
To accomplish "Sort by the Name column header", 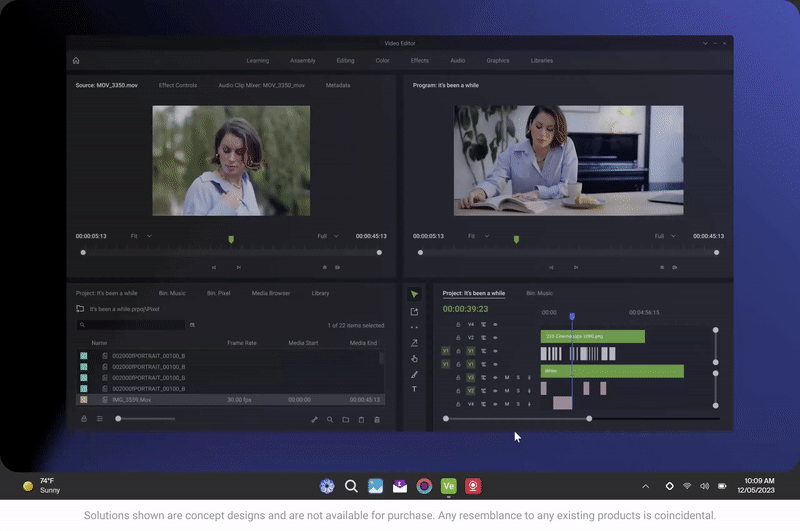I will coord(99,343).
